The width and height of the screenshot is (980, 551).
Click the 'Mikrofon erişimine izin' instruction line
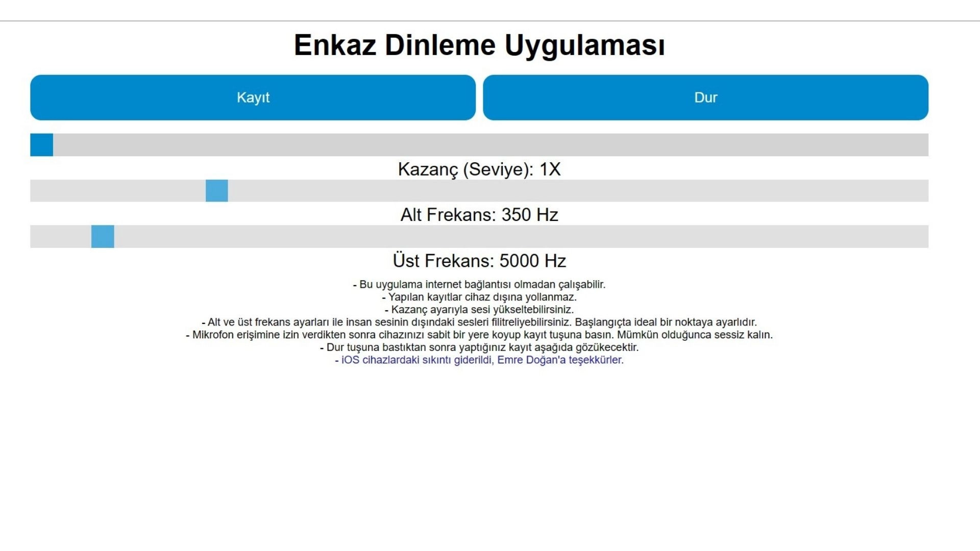479,335
